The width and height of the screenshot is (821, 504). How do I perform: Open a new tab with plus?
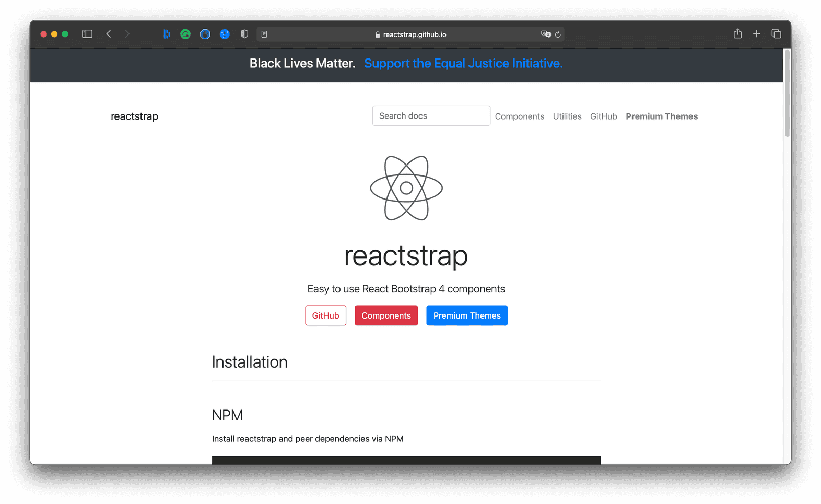756,34
